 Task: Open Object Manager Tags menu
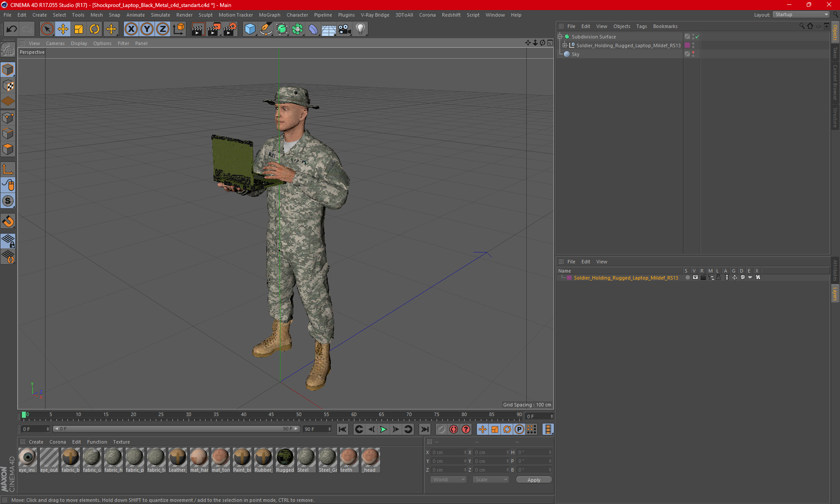tap(641, 26)
